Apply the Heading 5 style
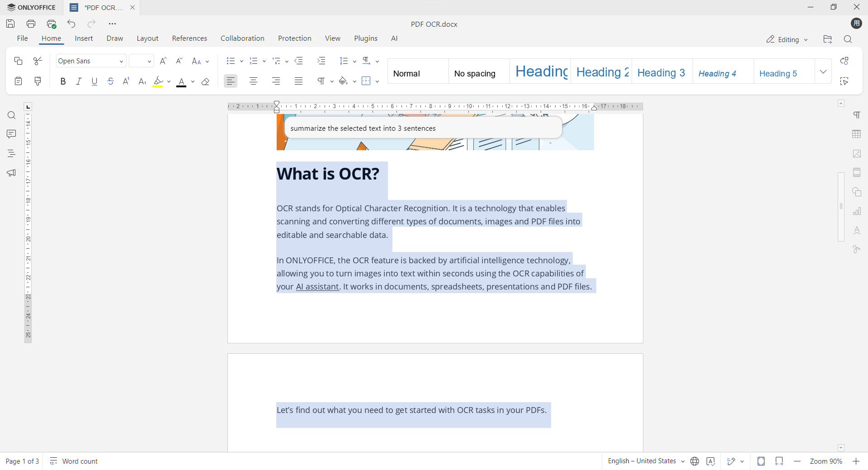The height and width of the screenshot is (470, 868). (x=784, y=71)
